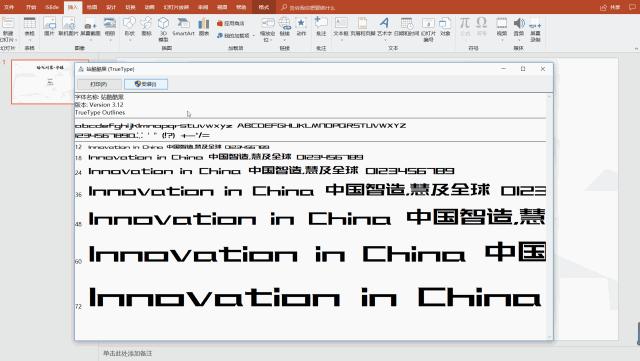Click the text '版本: Version 3.12'
This screenshot has width=640, height=361.
[x=99, y=105]
